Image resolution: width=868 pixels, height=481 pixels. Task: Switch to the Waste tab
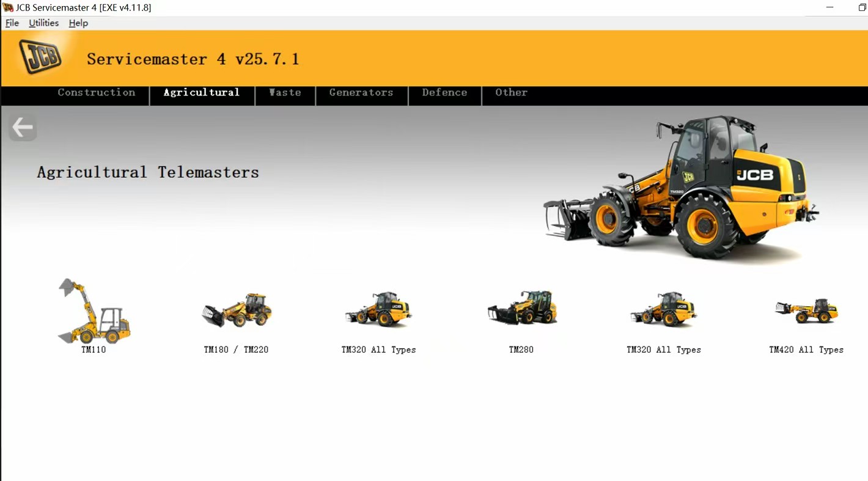tap(285, 93)
